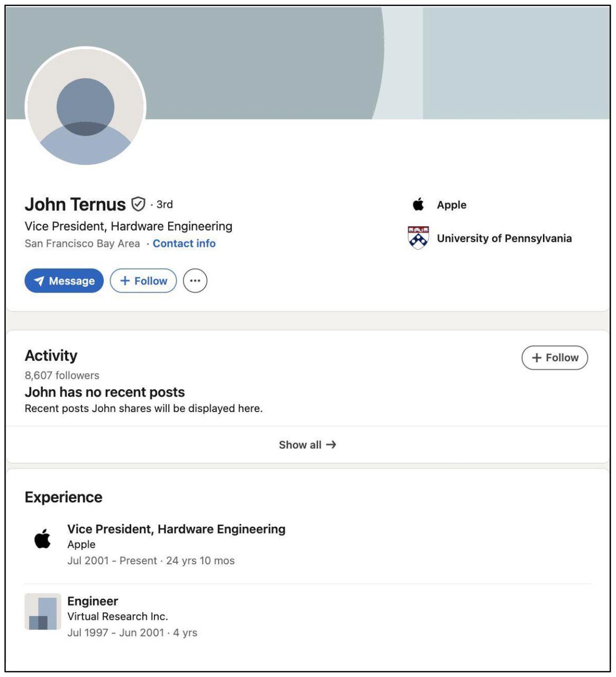This screenshot has width=616, height=677.
Task: Open the University of Pennsylvania link
Action: click(x=504, y=239)
